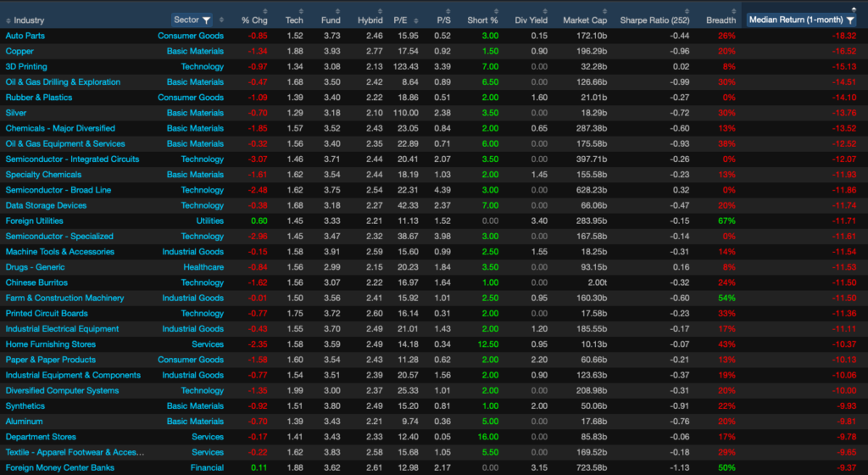Open the Home Furnishing Stores link
Viewport: 868px width, 475px height.
(x=50, y=344)
